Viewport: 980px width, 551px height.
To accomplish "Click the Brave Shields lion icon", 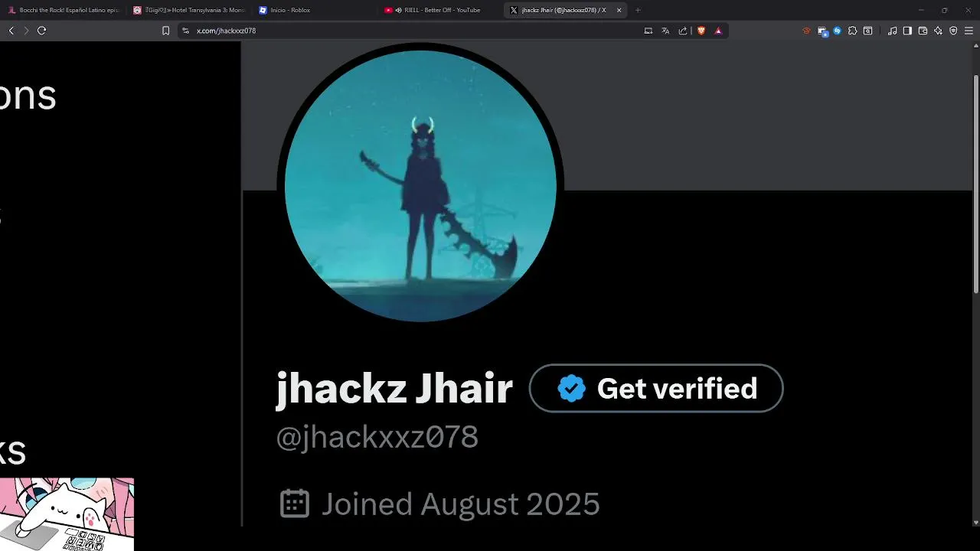I will pyautogui.click(x=701, y=31).
